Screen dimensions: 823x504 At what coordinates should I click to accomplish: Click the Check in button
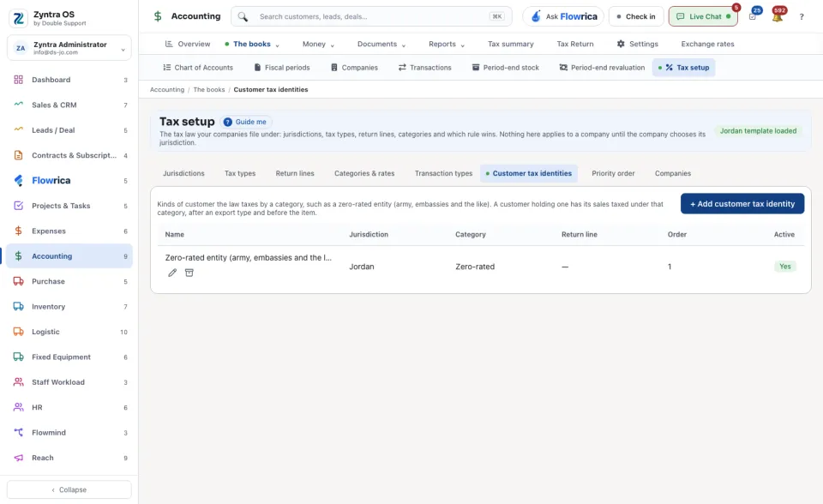[636, 16]
